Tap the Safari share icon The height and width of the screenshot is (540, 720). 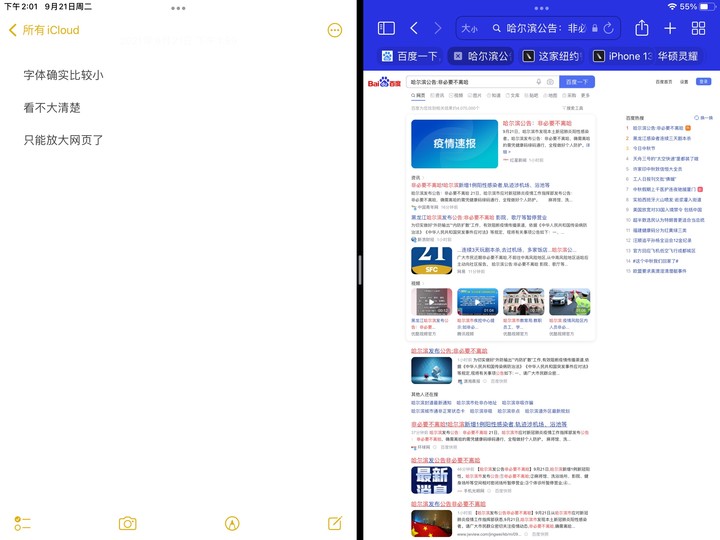tap(642, 29)
